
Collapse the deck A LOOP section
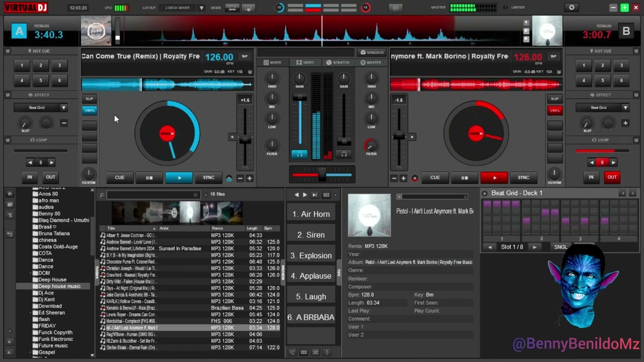(x=8, y=140)
